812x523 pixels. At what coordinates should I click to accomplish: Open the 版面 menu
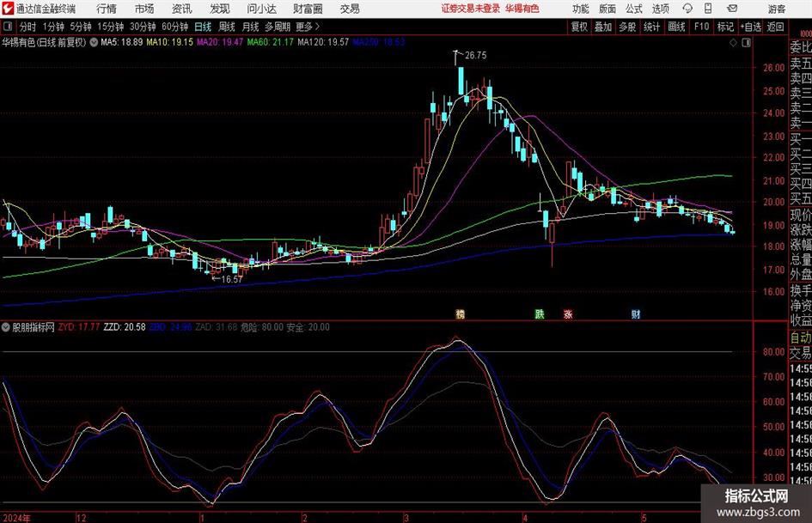click(607, 9)
